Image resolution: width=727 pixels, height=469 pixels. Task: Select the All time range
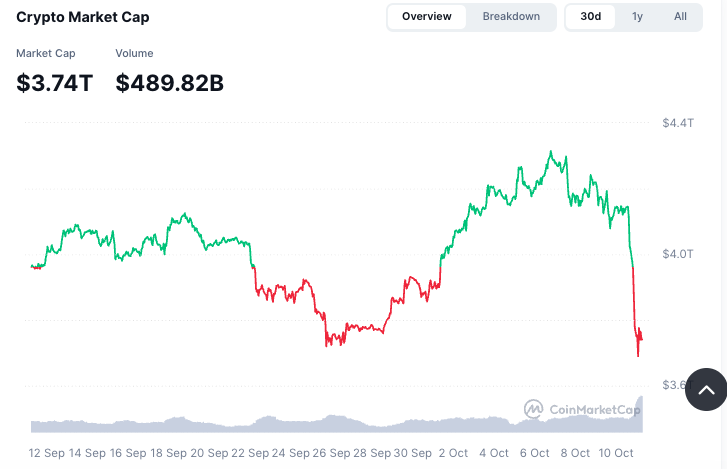(x=680, y=17)
